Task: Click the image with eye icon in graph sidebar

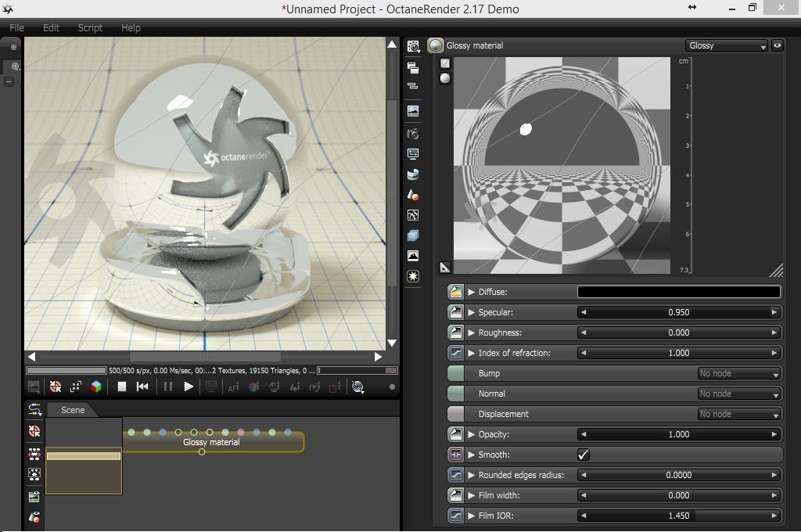Action: pos(34,496)
